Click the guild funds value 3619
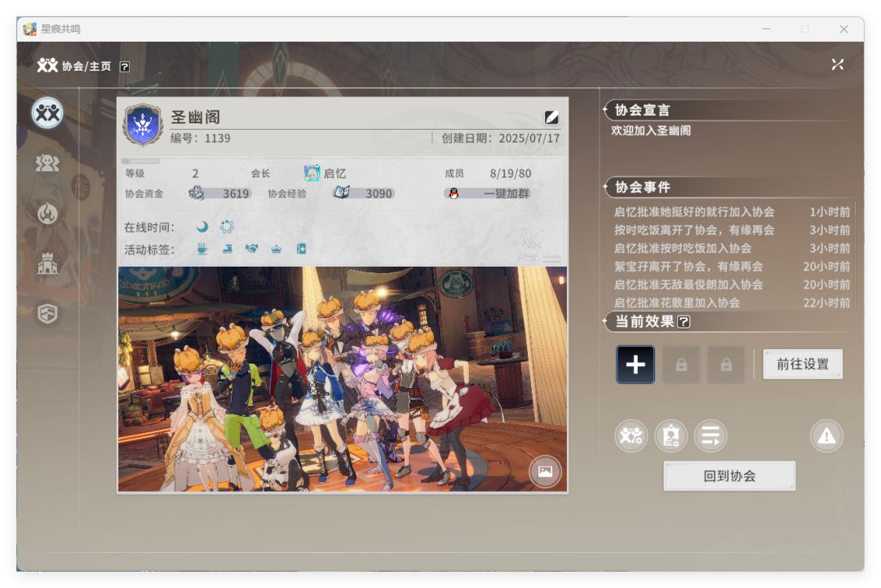 point(236,194)
